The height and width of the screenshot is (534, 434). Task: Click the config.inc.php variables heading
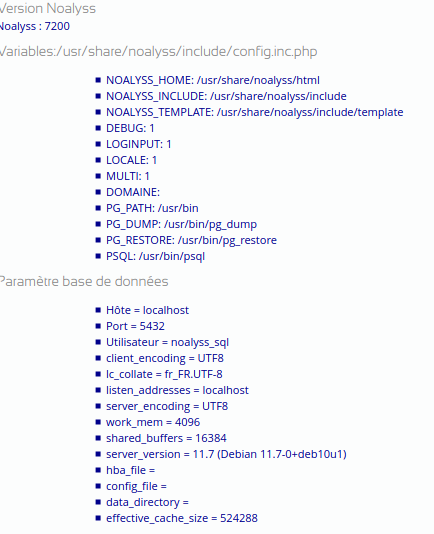click(x=158, y=52)
